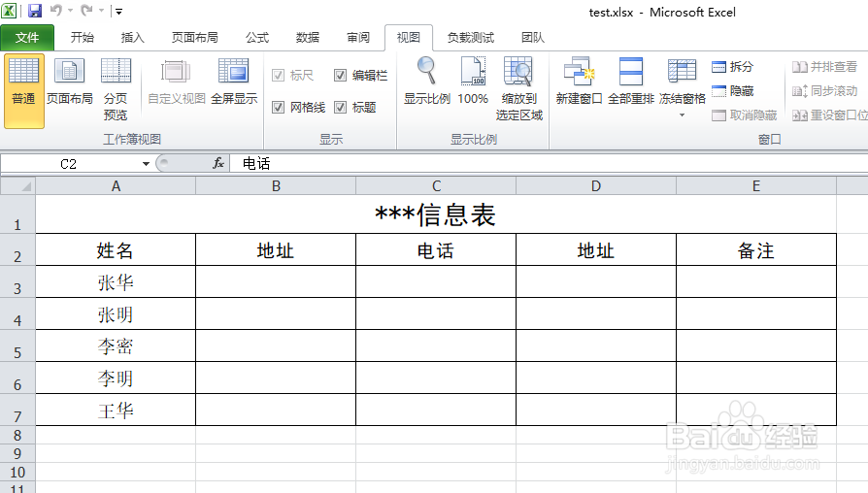Open the Customize Quick Access Toolbar dropdown
Screen dimensions: 868x493
click(118, 11)
